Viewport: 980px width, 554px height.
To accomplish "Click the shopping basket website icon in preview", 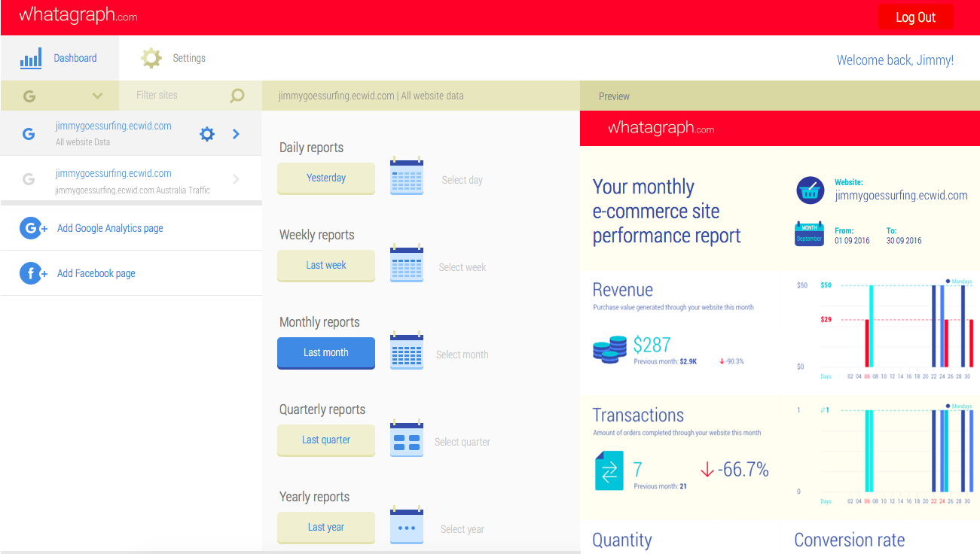I will click(x=811, y=190).
